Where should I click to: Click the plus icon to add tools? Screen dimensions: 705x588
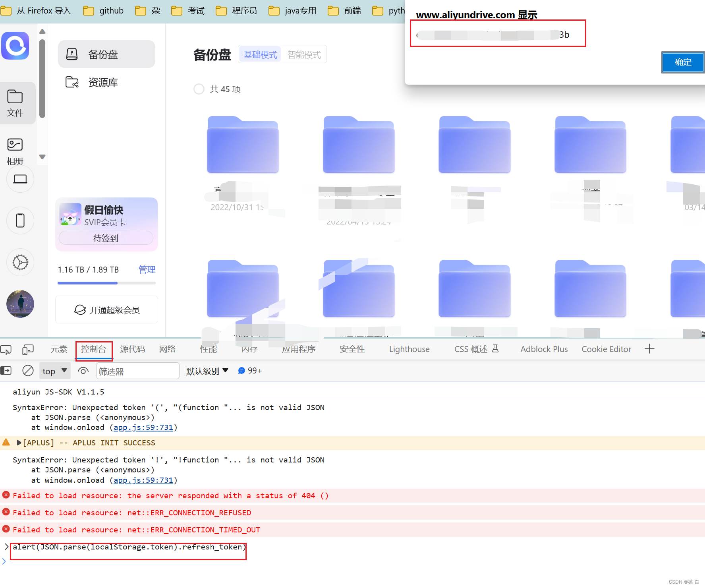(649, 349)
